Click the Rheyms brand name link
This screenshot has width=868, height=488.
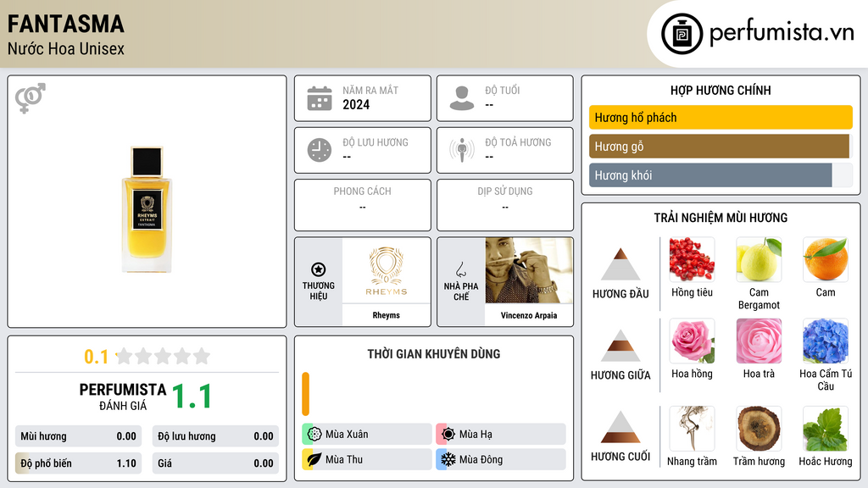386,315
